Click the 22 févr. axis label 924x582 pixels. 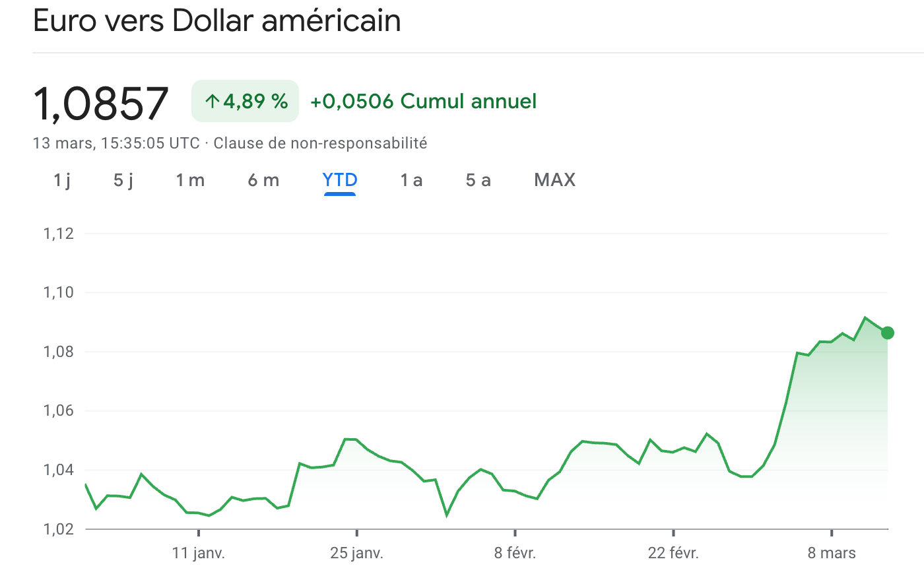[673, 553]
